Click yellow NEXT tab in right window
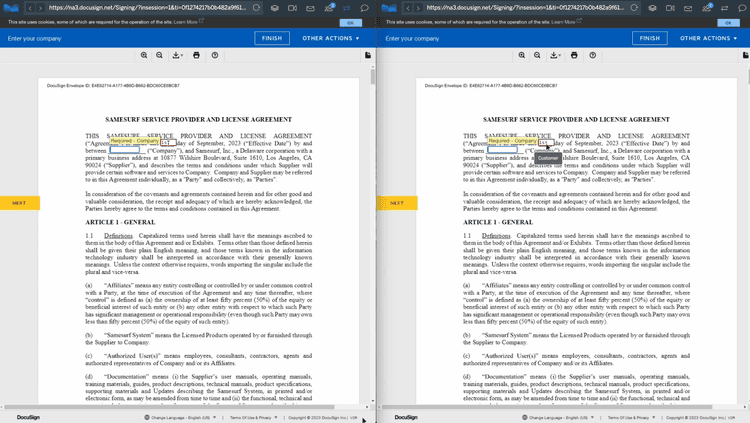750x423 pixels. [397, 203]
